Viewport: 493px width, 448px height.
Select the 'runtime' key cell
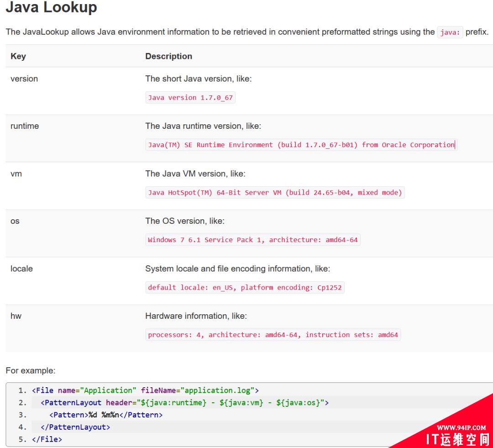click(x=25, y=126)
